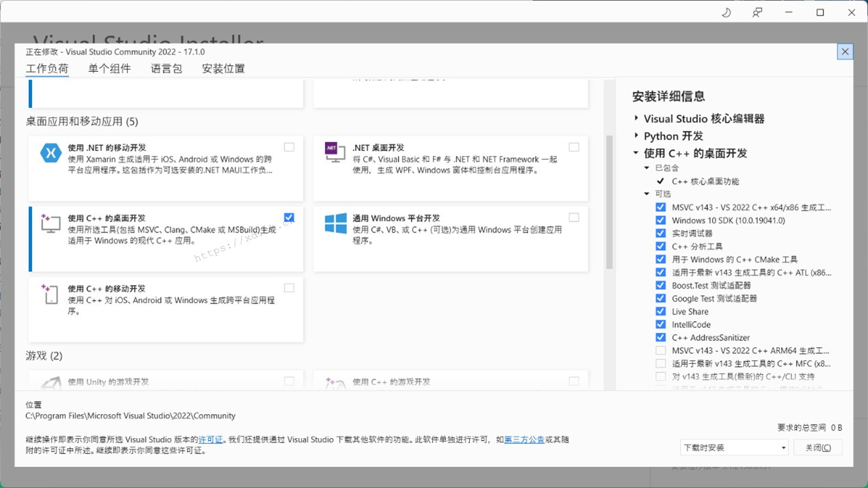The width and height of the screenshot is (868, 488).
Task: Click the dark theme moon icon in titlebar
Action: coord(726,12)
